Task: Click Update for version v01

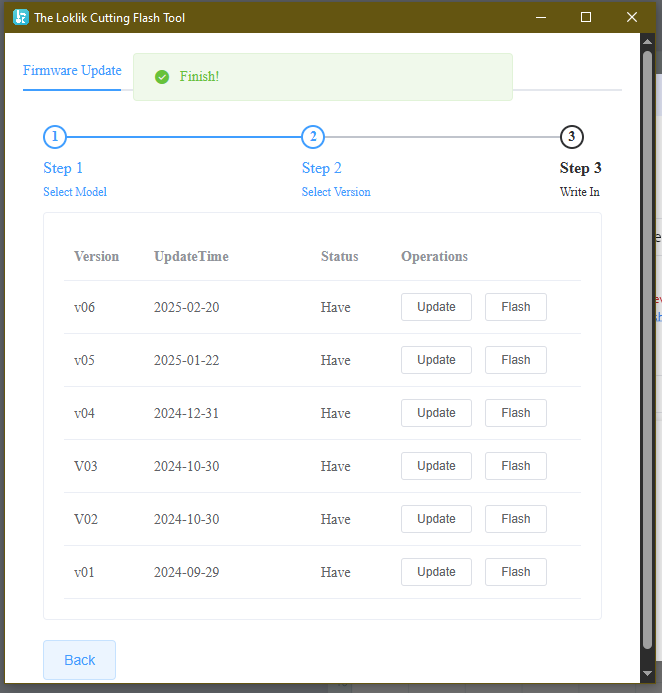Action: pos(436,572)
